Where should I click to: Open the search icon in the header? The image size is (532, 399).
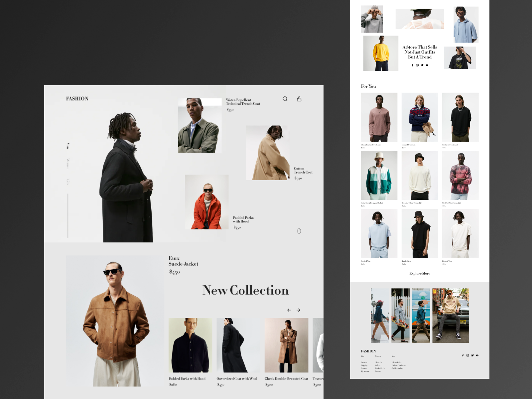click(x=285, y=99)
